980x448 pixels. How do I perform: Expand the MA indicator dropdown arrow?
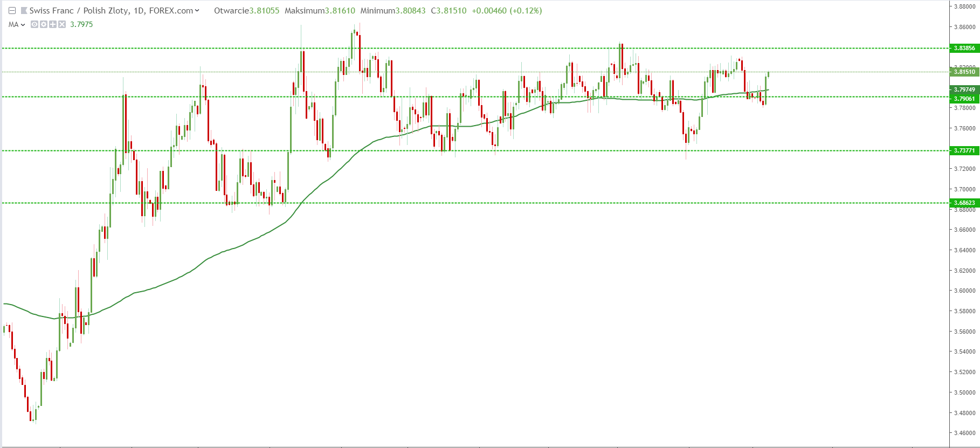(x=23, y=25)
